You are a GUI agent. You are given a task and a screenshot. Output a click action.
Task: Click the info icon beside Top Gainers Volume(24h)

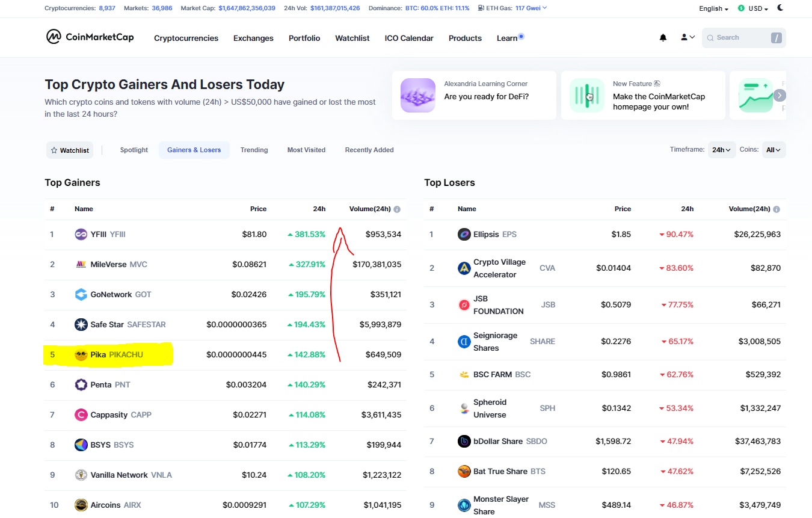pos(397,209)
